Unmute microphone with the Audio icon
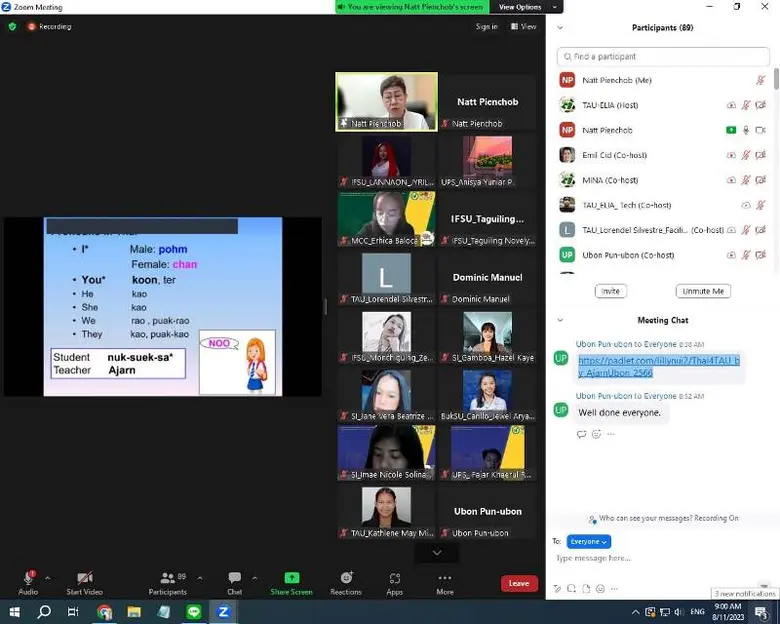The width and height of the screenshot is (780, 624). tap(28, 578)
